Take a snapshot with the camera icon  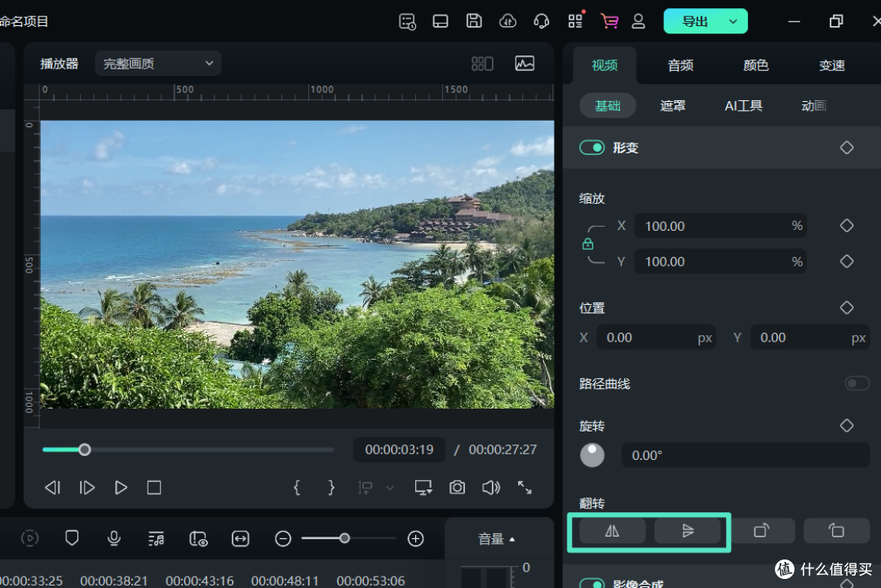tap(458, 488)
